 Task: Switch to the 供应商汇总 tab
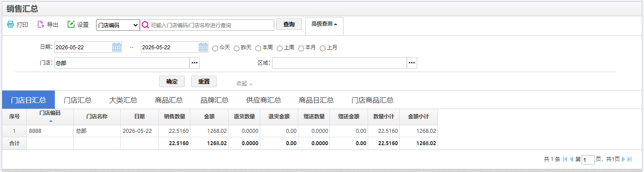click(x=264, y=100)
